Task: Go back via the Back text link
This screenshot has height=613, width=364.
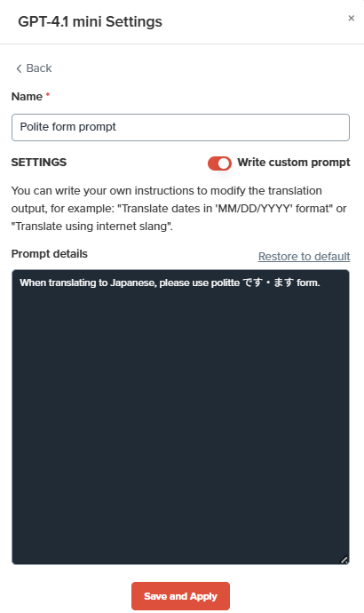Action: point(39,68)
